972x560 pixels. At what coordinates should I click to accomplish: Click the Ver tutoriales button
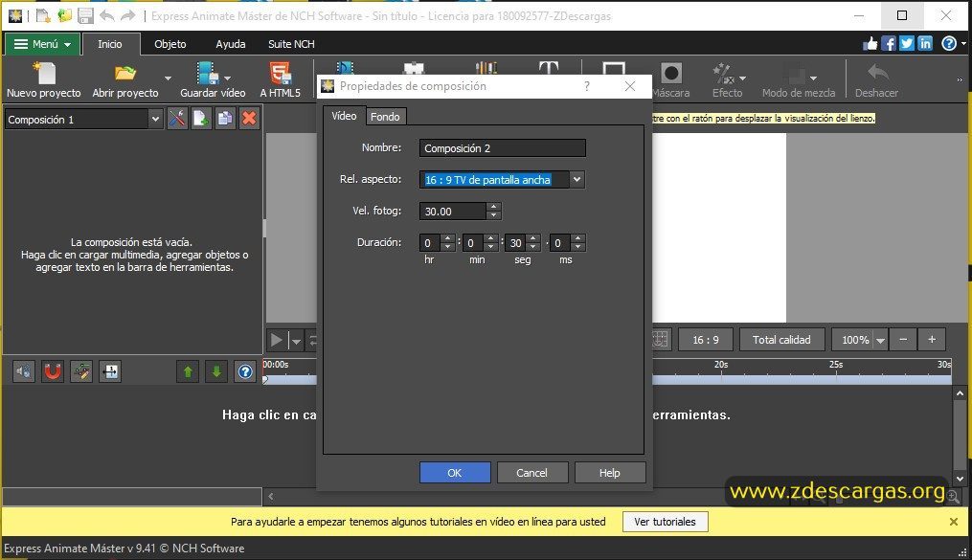[x=665, y=522]
